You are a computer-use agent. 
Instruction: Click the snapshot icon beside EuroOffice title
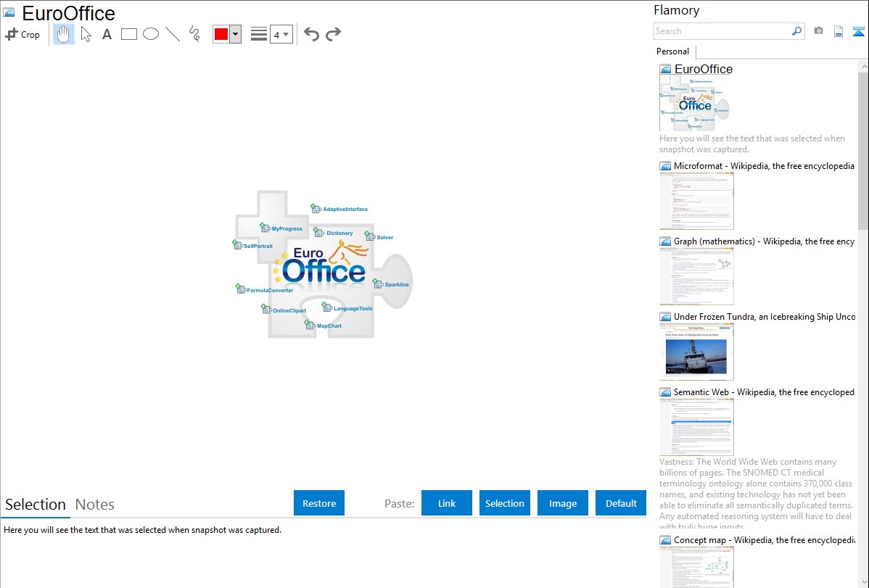[9, 12]
